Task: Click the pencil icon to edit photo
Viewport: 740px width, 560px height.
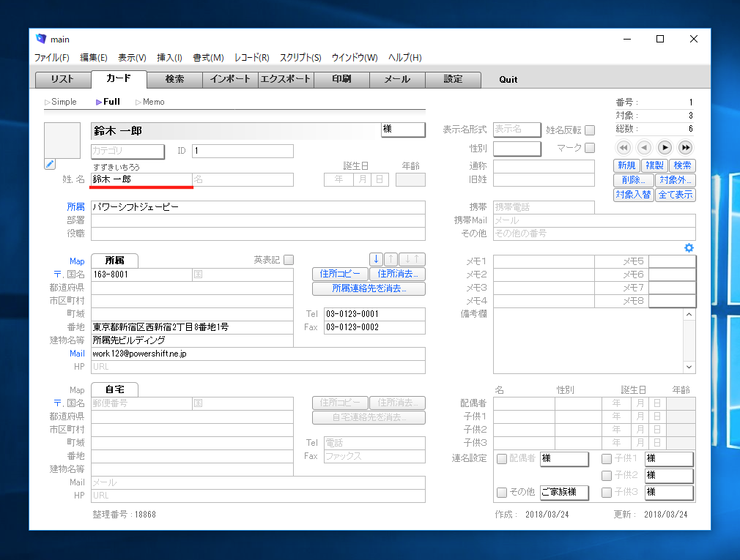Action: coord(50,164)
